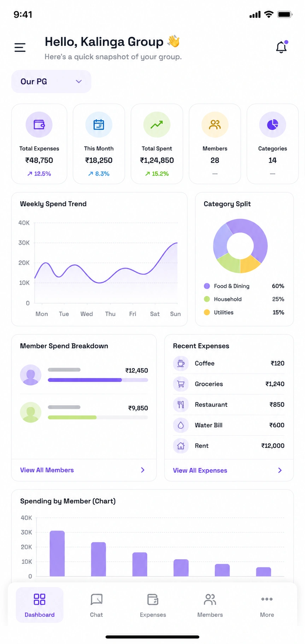Screen dimensions: 305x644
Task: Click chevron beside View All Members
Action: click(143, 470)
